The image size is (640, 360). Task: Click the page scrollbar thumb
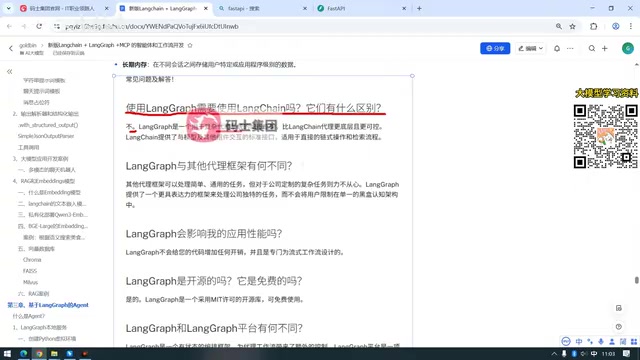coord(636,280)
